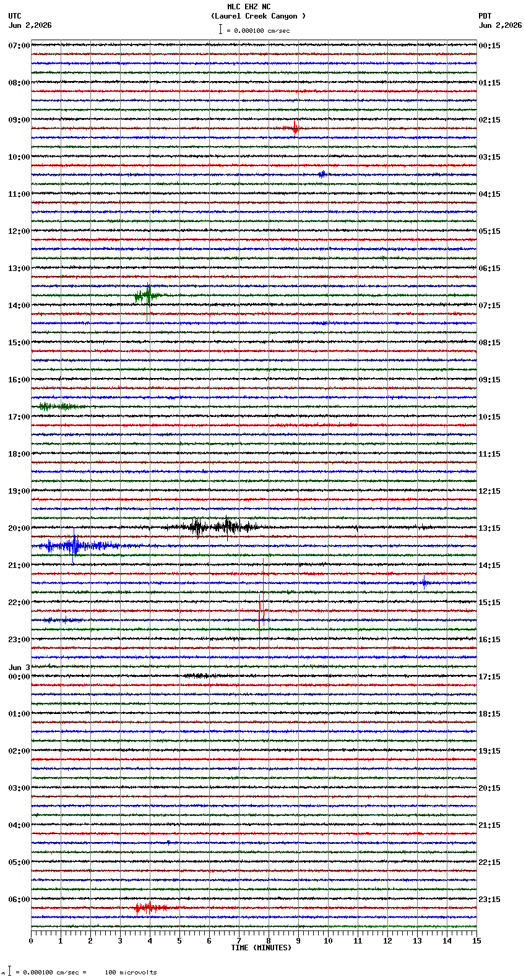Screen dimensions: 526x980
Task: Select the 22:00 UTC row label
Action: pyautogui.click(x=19, y=603)
